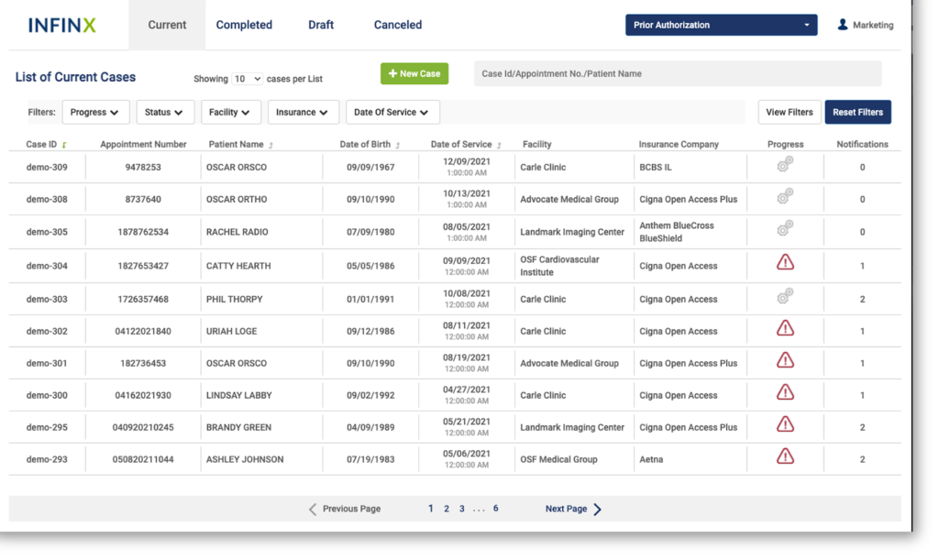Expand the Progress filter dropdown
Image resolution: width=939 pixels, height=560 pixels.
point(95,112)
